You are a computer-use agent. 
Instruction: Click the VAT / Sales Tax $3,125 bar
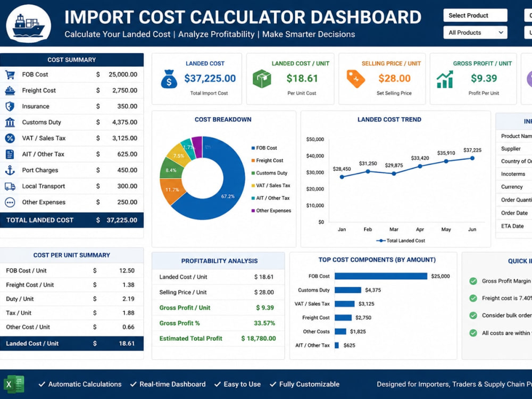[345, 304]
